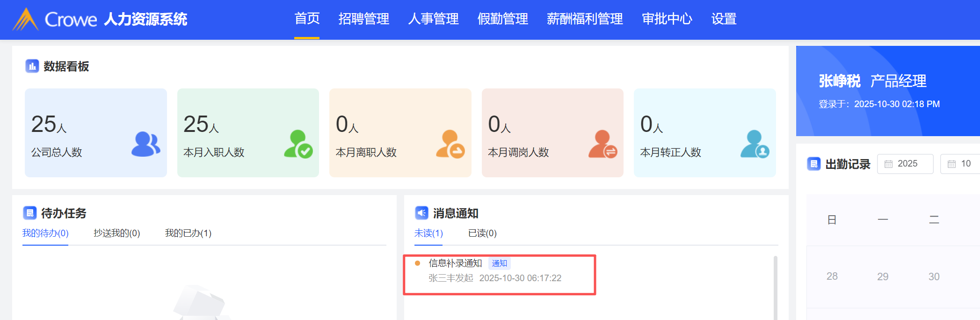Click the 数据看板 chart icon
The image size is (980, 320).
click(x=32, y=66)
